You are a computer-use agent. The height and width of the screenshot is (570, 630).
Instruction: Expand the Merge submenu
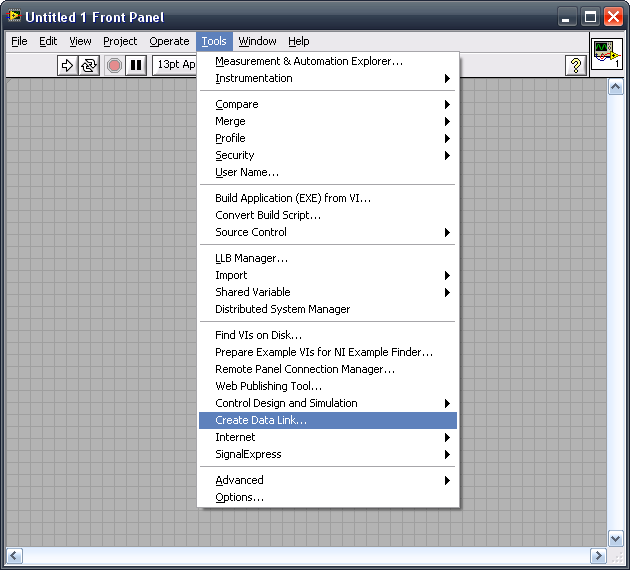(x=328, y=121)
